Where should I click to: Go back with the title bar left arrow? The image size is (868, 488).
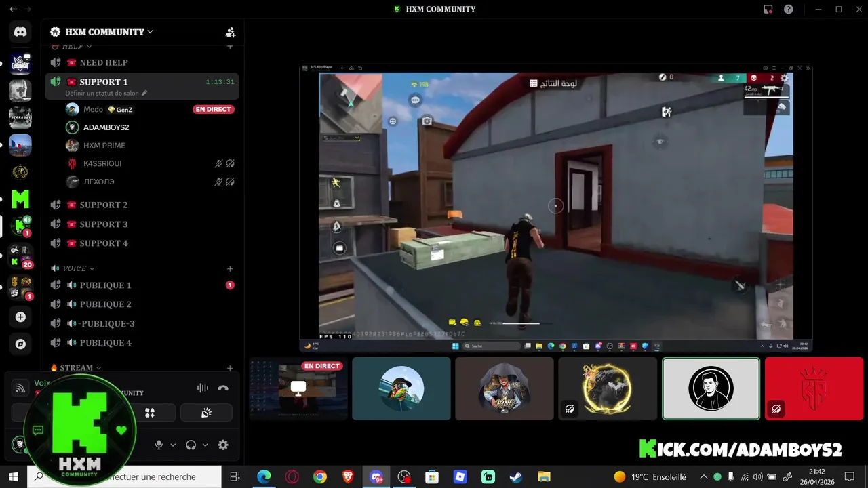(x=13, y=9)
